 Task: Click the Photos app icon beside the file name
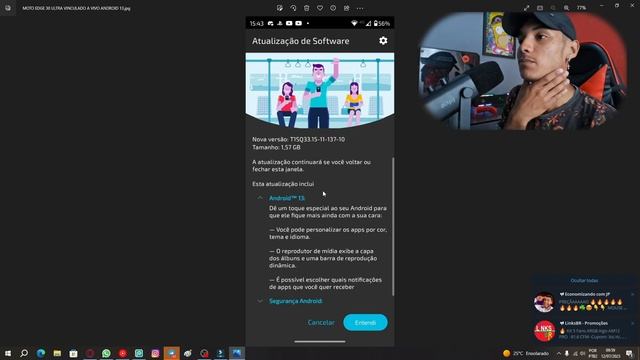8,8
